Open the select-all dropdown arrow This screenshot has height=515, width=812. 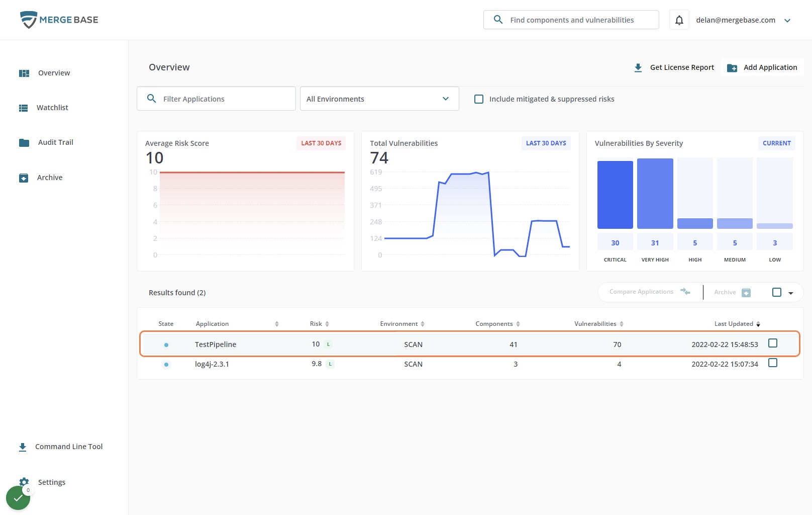click(x=791, y=293)
